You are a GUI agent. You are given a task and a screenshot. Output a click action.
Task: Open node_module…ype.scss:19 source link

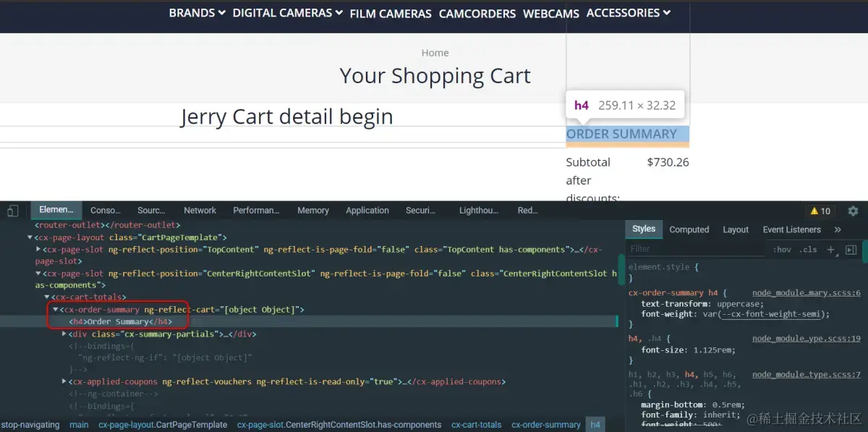(x=807, y=339)
